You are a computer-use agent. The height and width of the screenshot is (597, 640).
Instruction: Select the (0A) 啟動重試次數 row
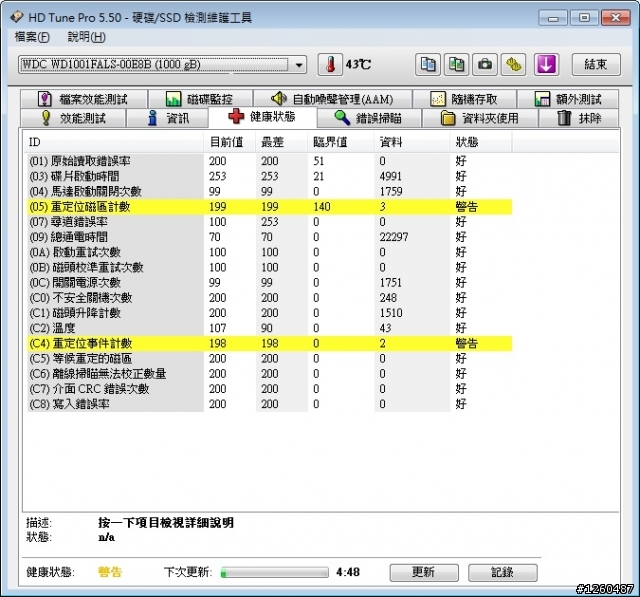click(269, 252)
